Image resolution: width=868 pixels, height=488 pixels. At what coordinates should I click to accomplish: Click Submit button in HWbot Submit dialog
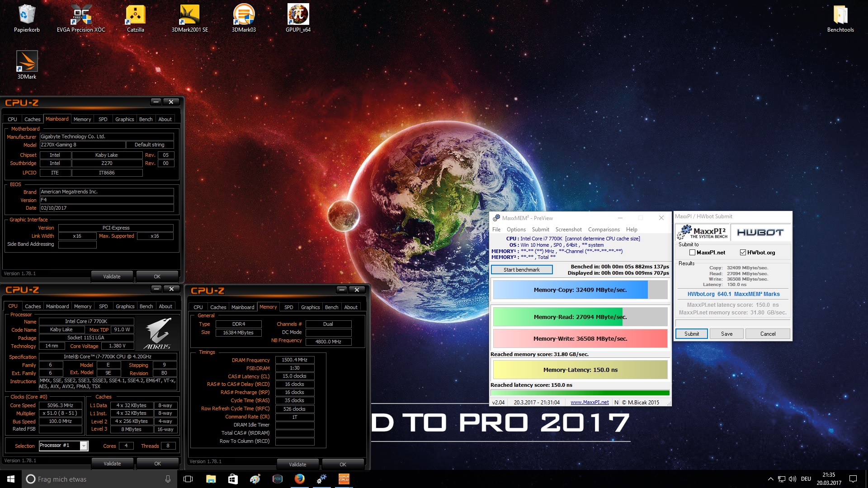692,334
